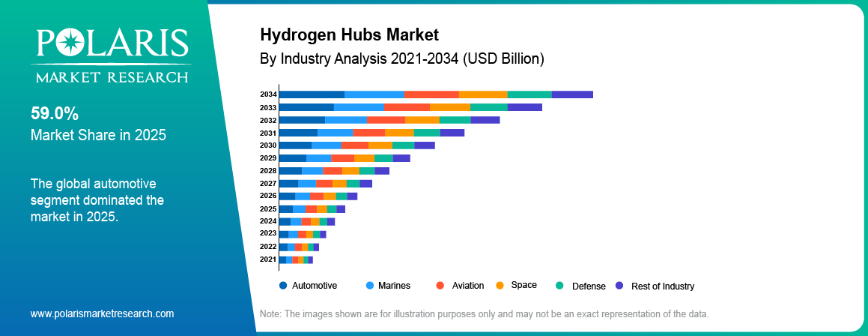The height and width of the screenshot is (336, 868).
Task: Click the '2023' axis label
Action: (x=268, y=233)
